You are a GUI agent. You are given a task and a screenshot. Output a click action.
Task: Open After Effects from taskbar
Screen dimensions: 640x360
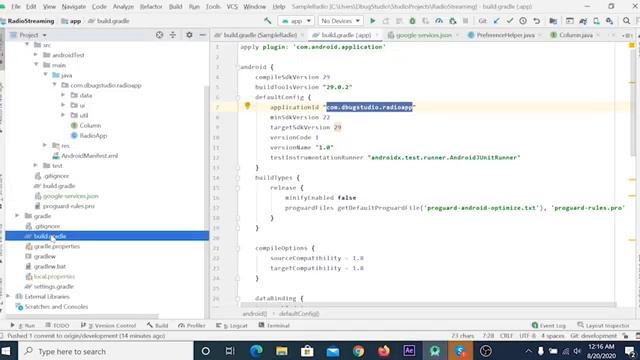pyautogui.click(x=409, y=351)
